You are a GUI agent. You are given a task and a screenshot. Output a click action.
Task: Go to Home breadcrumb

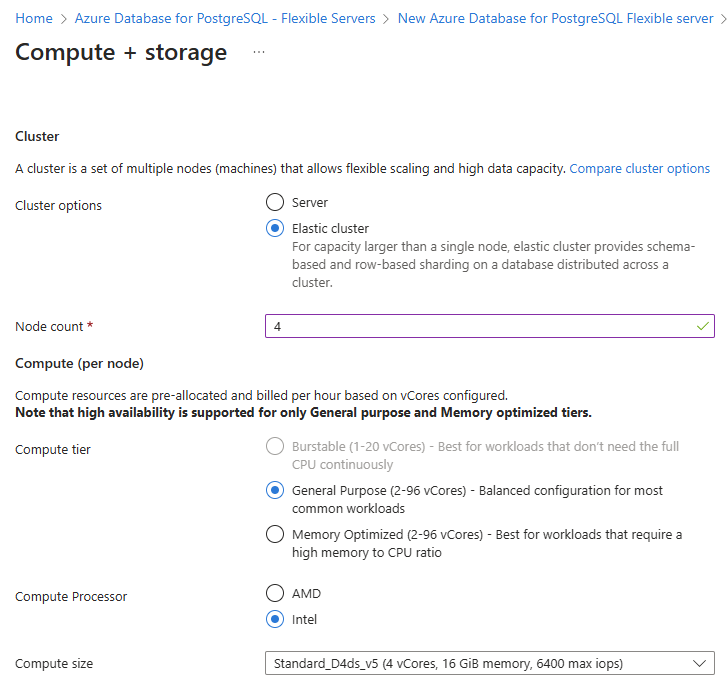(x=34, y=18)
